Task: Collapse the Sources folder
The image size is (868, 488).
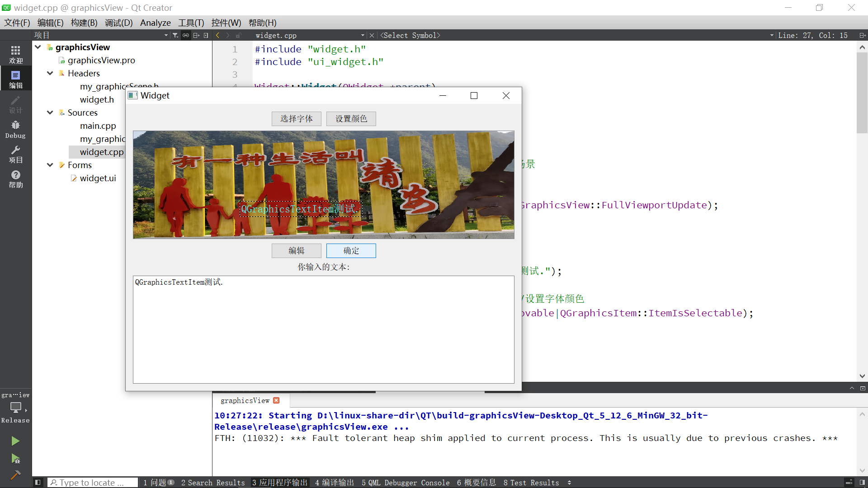Action: (50, 113)
